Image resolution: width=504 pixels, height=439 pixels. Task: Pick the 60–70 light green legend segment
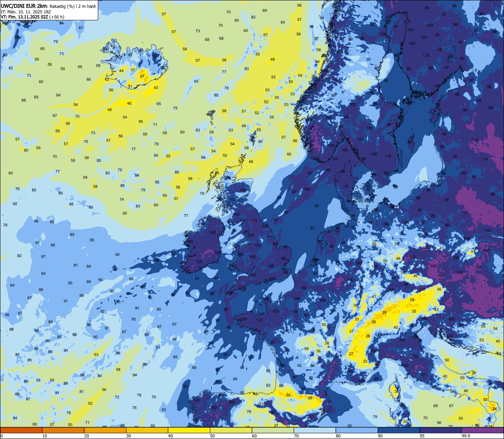[x=273, y=430]
